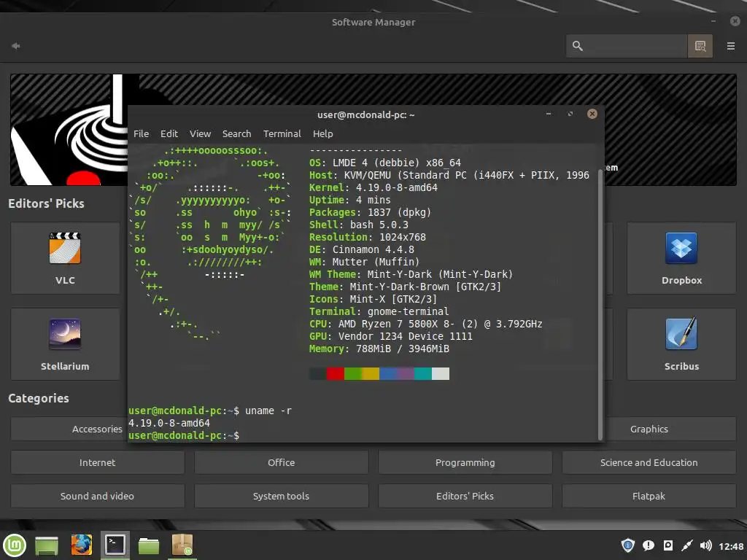The image size is (747, 560).
Task: Browse the Science and Education category
Action: [649, 462]
